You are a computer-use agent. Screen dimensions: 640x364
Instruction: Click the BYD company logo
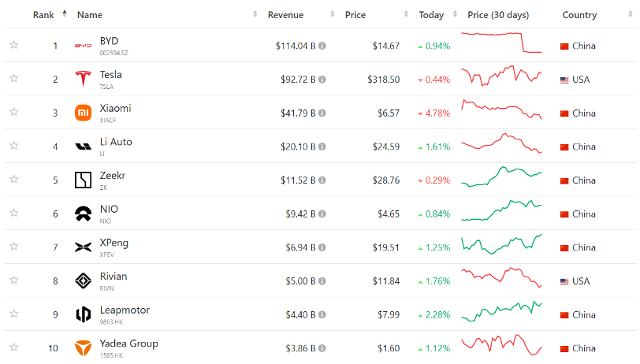[83, 46]
